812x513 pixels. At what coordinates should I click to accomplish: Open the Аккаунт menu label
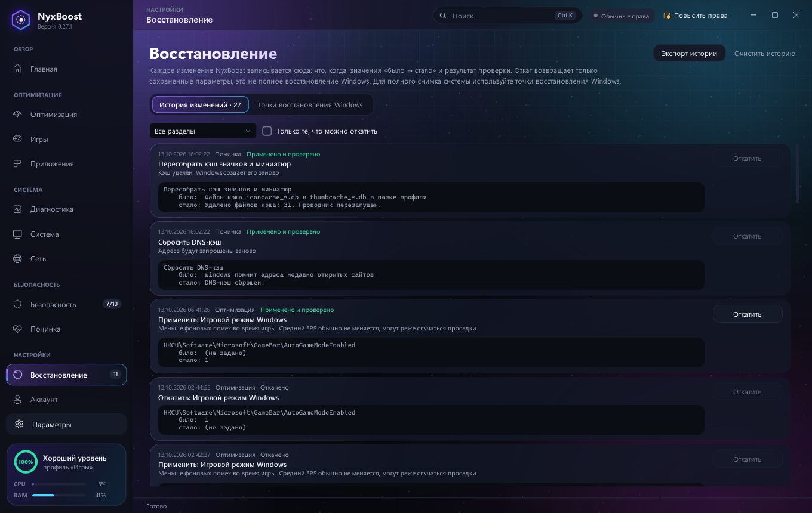pyautogui.click(x=44, y=399)
